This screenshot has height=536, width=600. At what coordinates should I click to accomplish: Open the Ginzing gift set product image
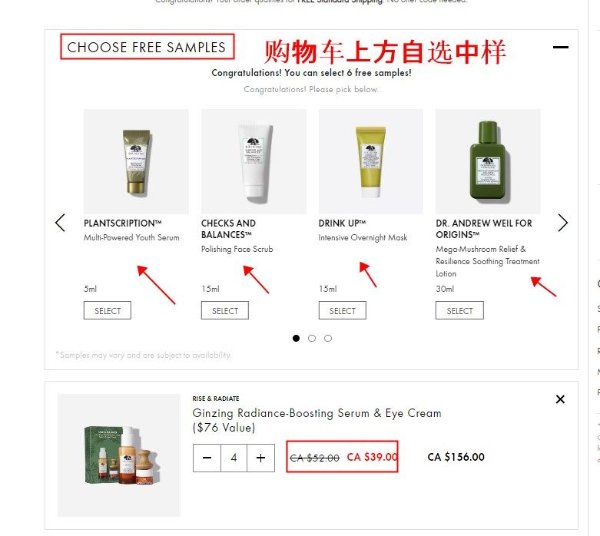(x=119, y=456)
